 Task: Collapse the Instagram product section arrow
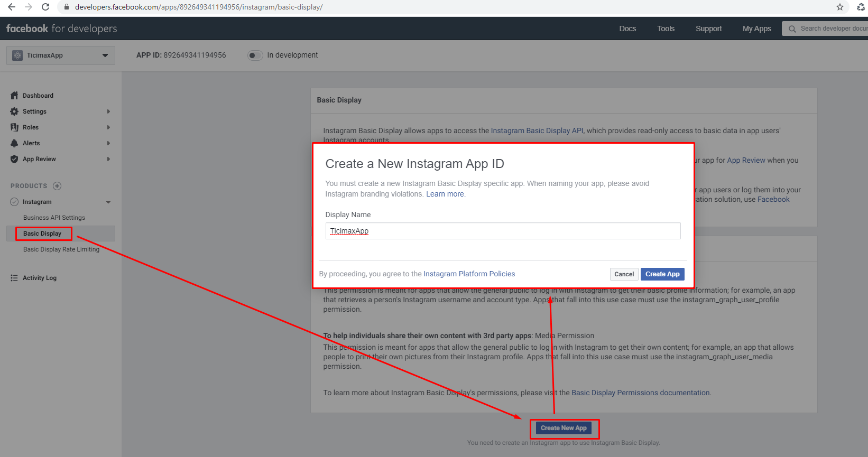108,202
